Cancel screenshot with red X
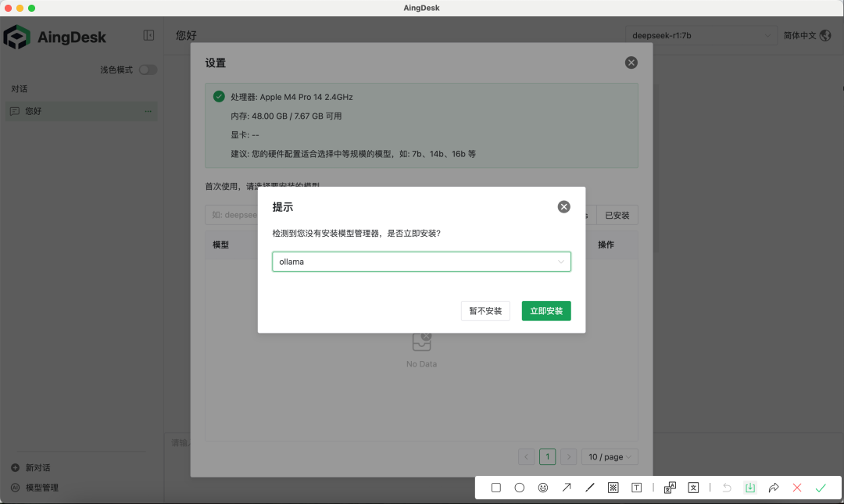The image size is (844, 504). tap(797, 488)
